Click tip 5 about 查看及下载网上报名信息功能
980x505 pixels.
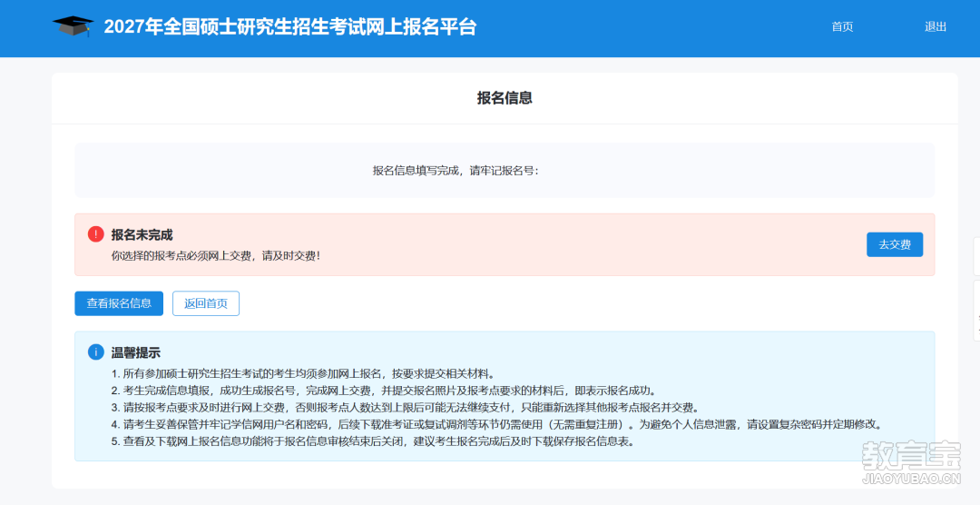[x=375, y=441]
